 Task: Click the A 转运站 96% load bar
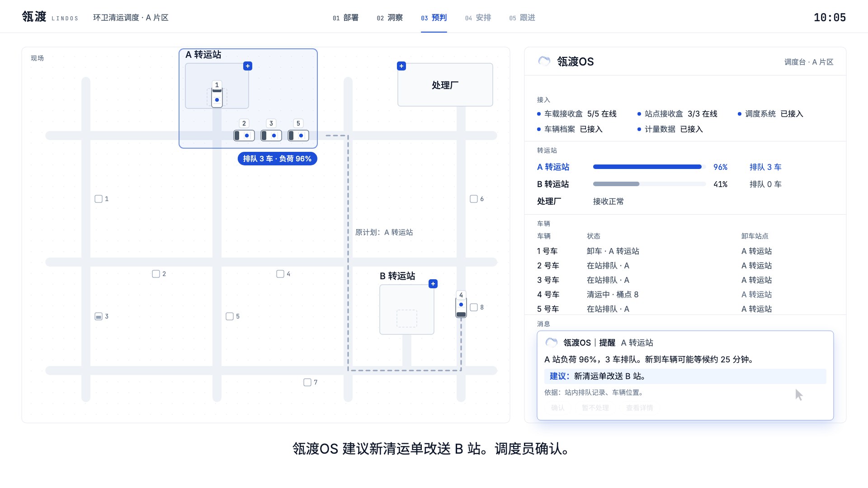pos(650,167)
